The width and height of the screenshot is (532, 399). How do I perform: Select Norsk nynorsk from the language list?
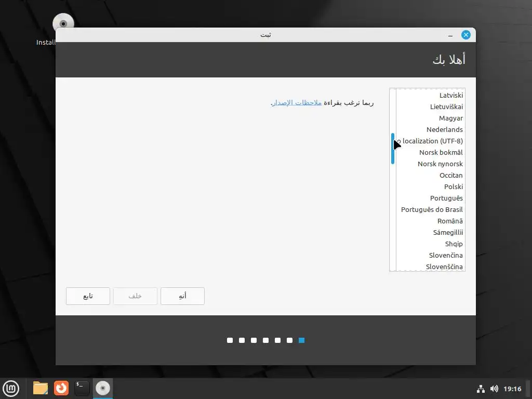click(x=431, y=164)
